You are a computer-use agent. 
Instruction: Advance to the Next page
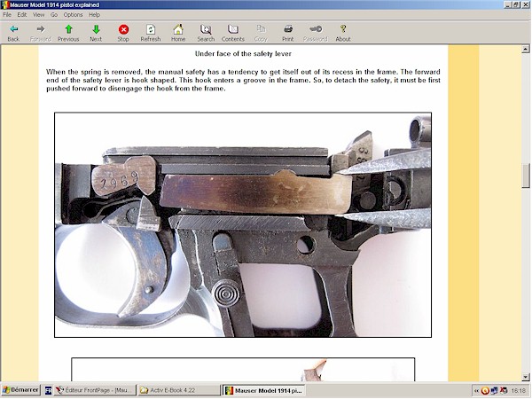point(96,33)
